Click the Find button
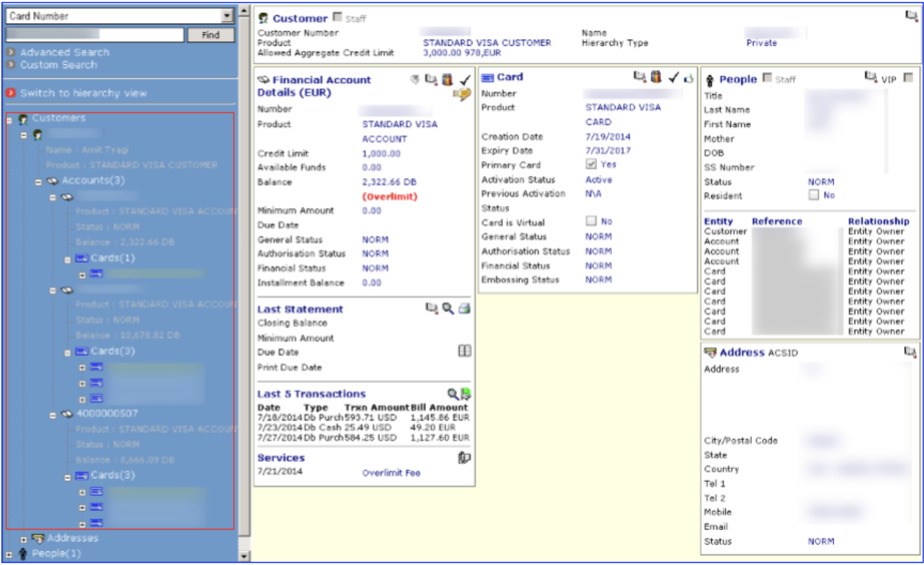Viewport: 924px width, 565px height. [x=210, y=35]
